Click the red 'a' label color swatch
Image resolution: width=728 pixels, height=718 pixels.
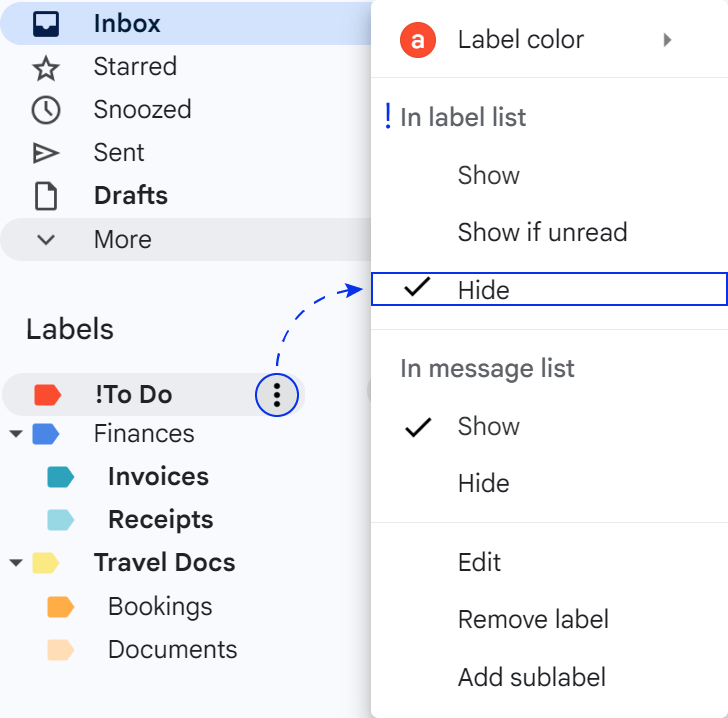(417, 40)
